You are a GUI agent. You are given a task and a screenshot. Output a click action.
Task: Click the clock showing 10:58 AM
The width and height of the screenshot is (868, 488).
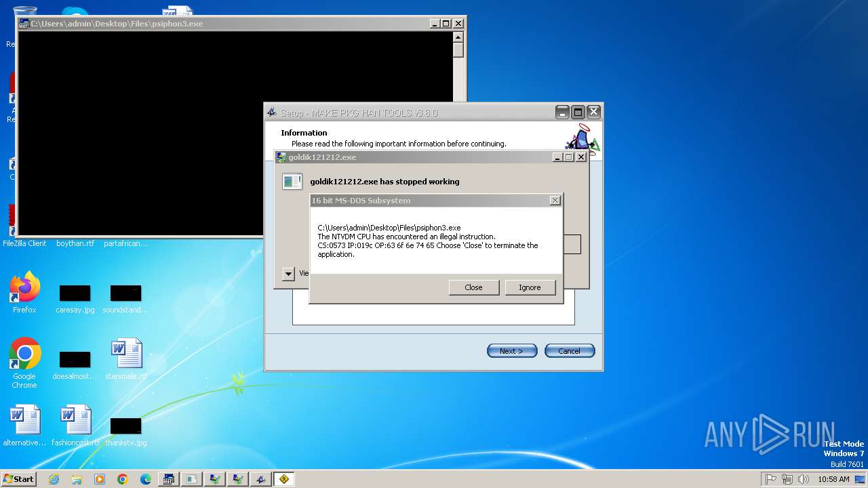tap(833, 479)
